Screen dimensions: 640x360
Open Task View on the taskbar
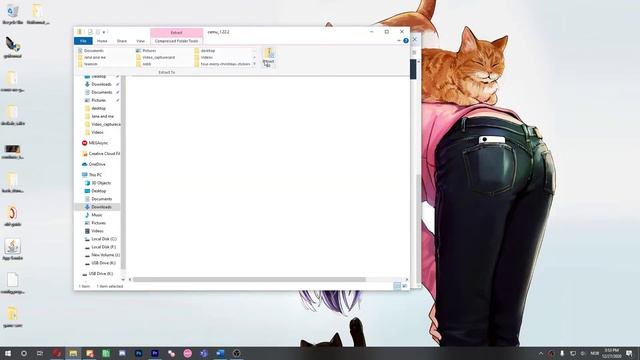coord(40,353)
